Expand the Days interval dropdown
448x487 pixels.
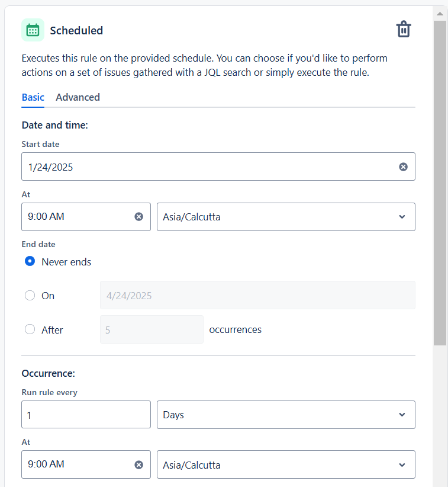pyautogui.click(x=285, y=415)
